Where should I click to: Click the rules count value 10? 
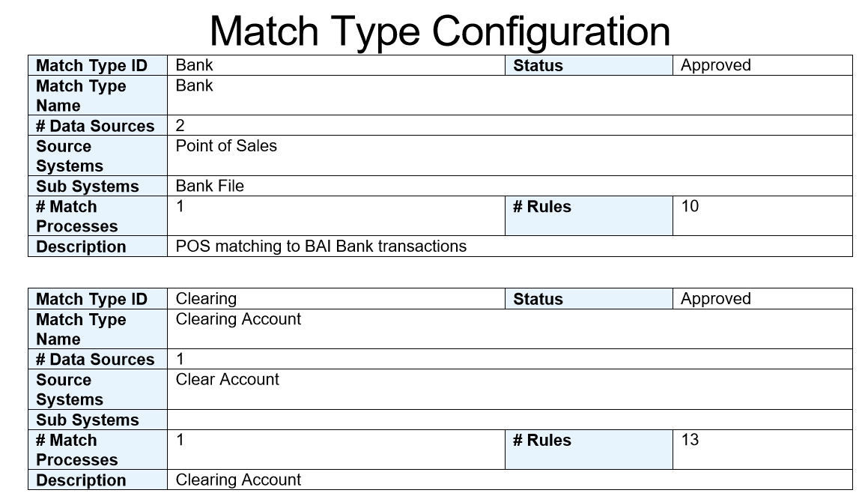point(690,206)
